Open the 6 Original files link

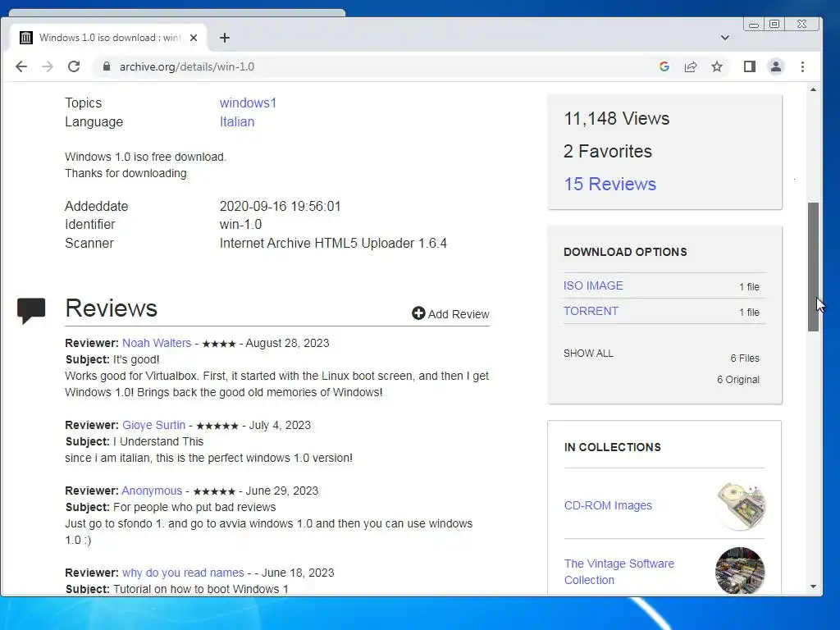tap(738, 379)
